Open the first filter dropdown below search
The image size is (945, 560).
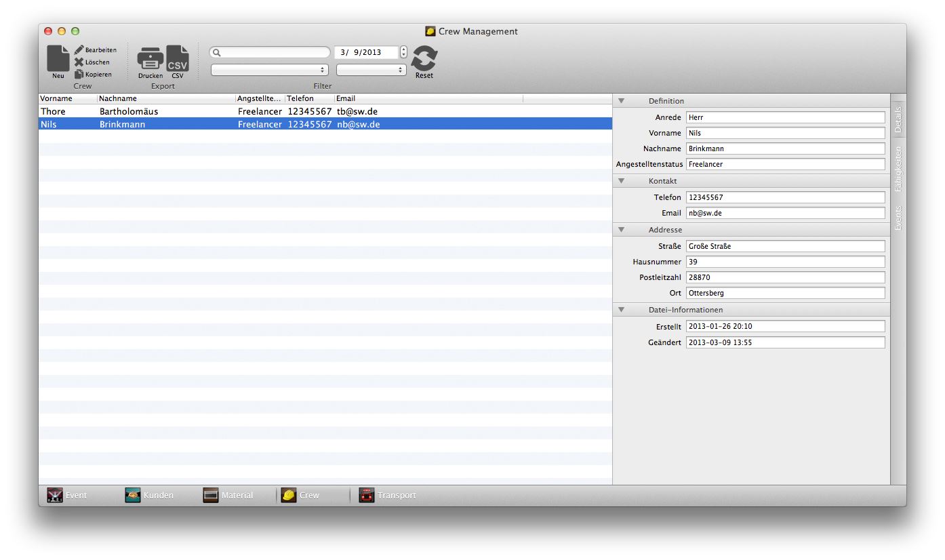pos(270,70)
